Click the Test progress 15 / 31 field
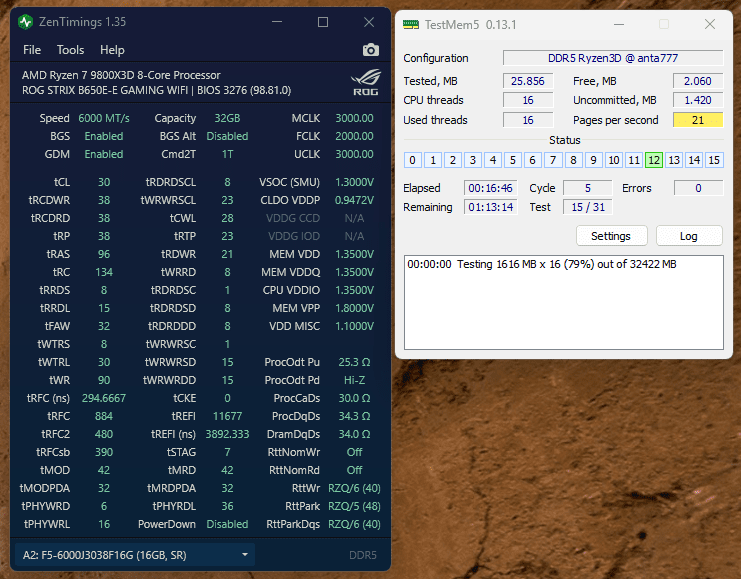The height and width of the screenshot is (579, 741). (588, 207)
